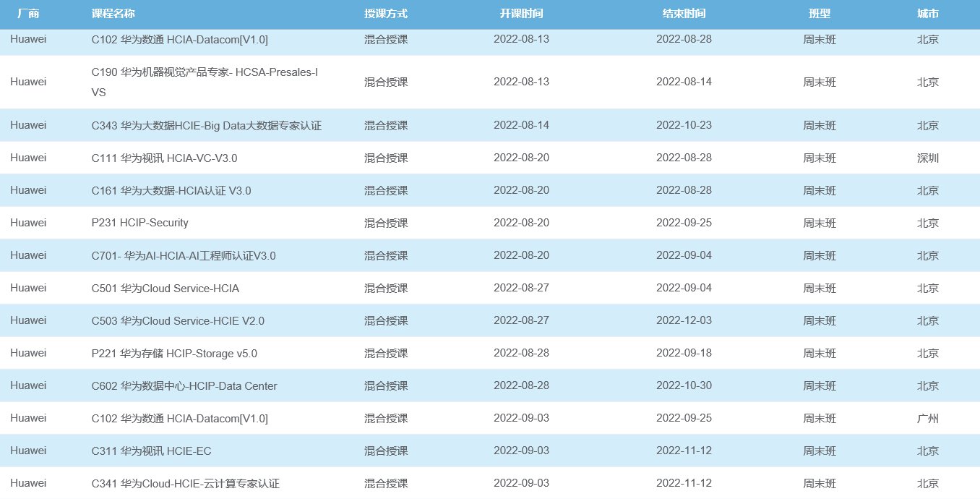Image resolution: width=980 pixels, height=499 pixels.
Task: Select course C161 华为大数据-HCIA认证 V3.0
Action: [x=171, y=191]
